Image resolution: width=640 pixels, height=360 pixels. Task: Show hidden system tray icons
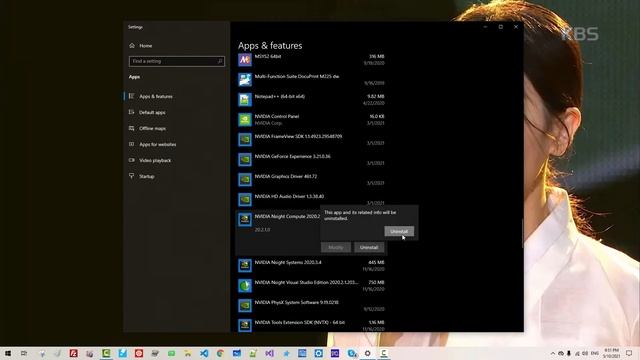(553, 353)
